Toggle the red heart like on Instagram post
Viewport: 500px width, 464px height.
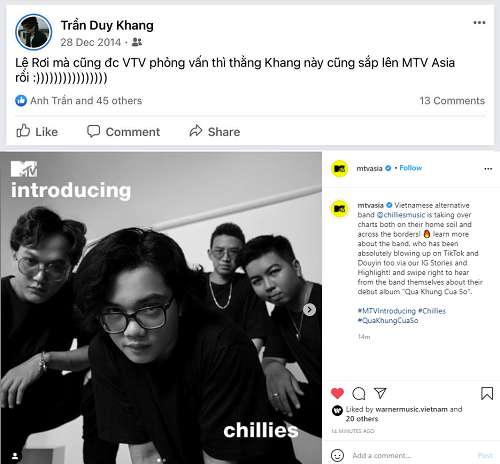pyautogui.click(x=337, y=393)
